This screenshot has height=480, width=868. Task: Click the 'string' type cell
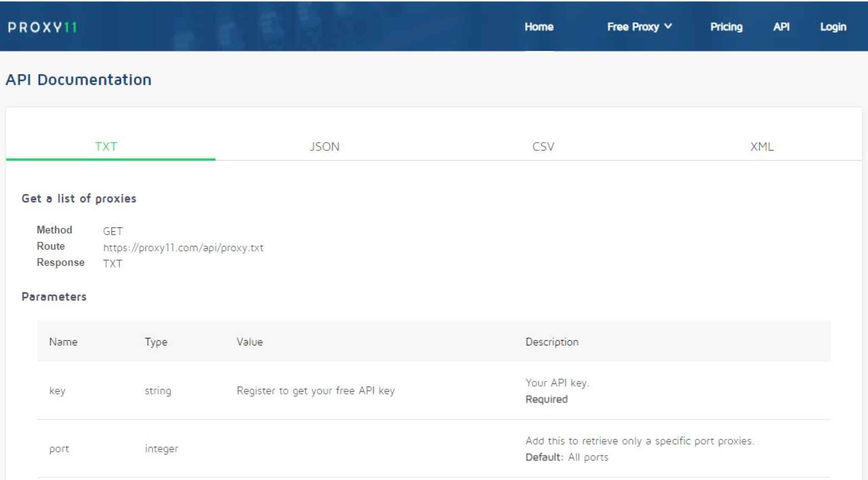pyautogui.click(x=158, y=391)
